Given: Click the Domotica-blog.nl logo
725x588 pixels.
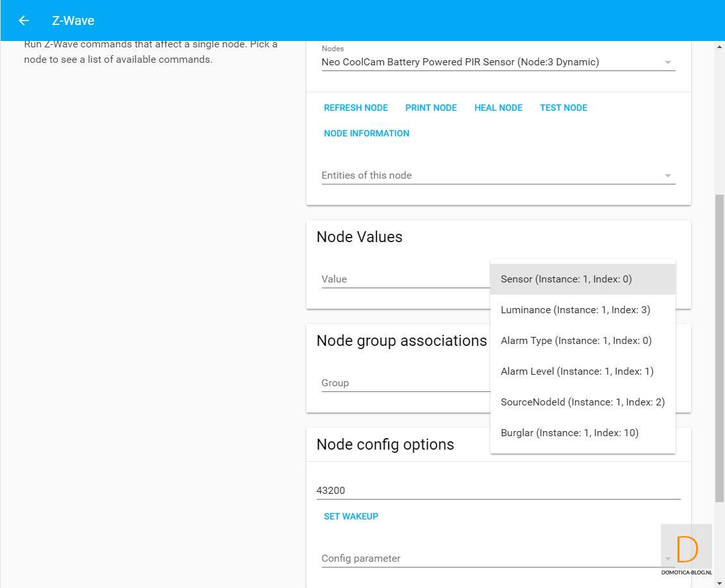Looking at the screenshot, I should click(x=686, y=550).
